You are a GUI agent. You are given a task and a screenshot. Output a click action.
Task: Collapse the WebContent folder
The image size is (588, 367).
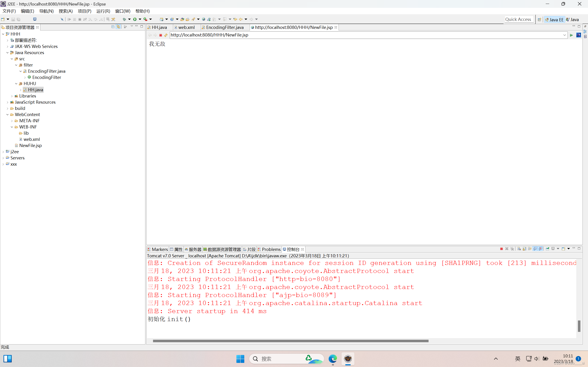(8, 114)
